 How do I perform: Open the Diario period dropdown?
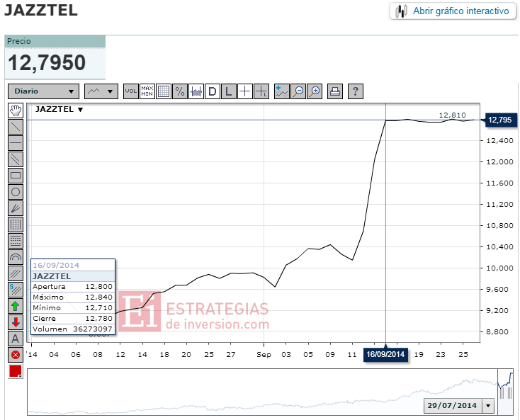[x=43, y=91]
